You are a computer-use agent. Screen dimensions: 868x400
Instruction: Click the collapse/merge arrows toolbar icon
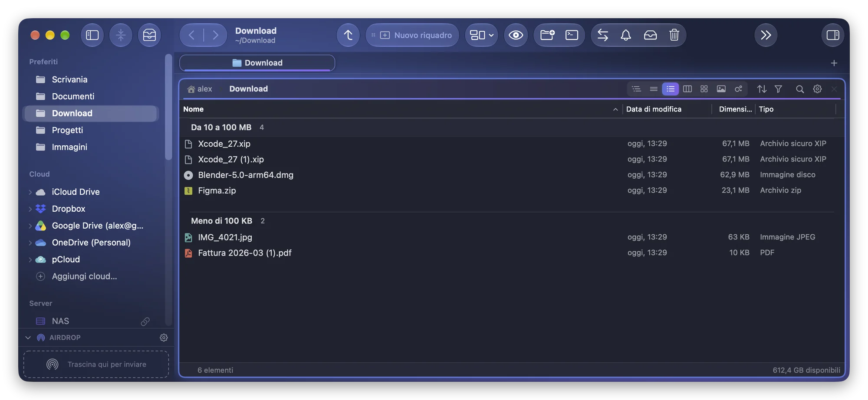pos(121,35)
